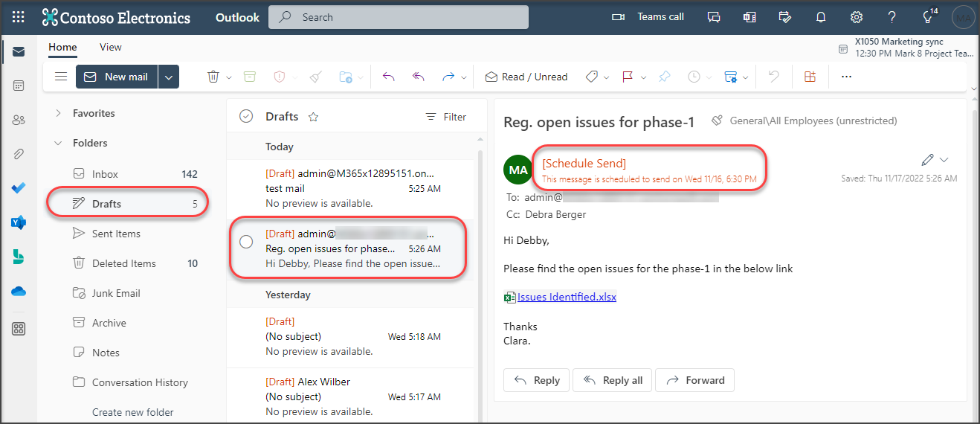
Task: Star the Drafts folder as favorite
Action: tap(313, 117)
